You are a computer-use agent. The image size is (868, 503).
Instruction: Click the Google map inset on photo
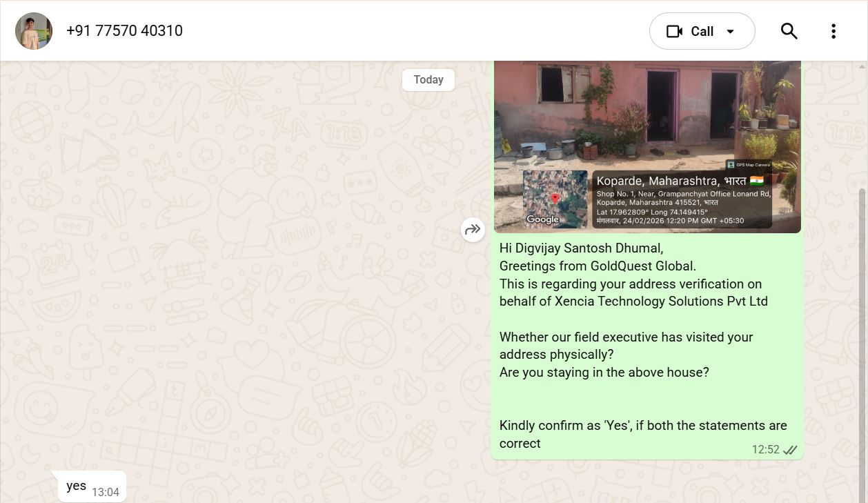pos(555,199)
